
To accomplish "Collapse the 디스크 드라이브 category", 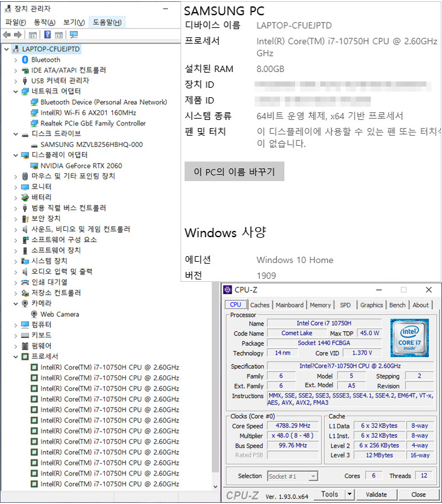I will [15, 134].
